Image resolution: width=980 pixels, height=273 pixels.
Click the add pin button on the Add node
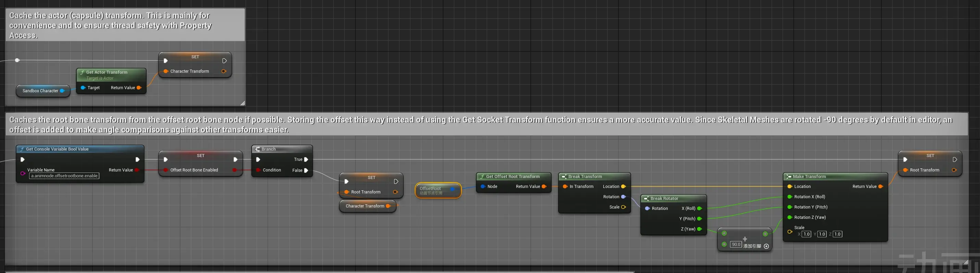[767, 246]
